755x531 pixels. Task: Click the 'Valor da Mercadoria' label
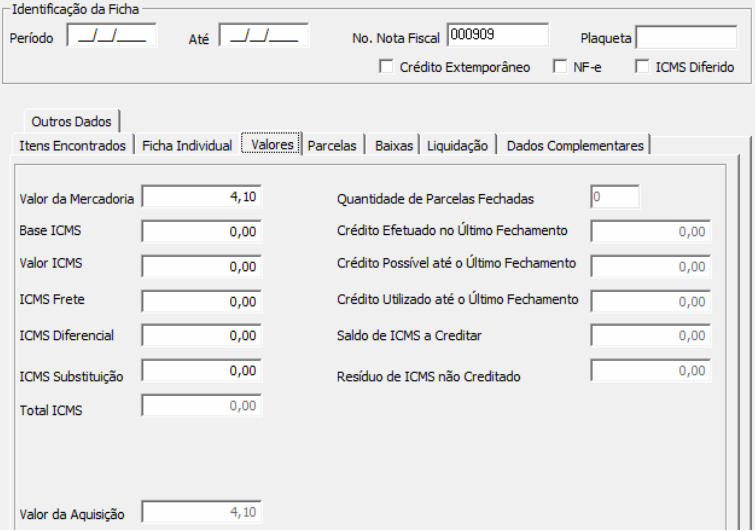point(77,199)
